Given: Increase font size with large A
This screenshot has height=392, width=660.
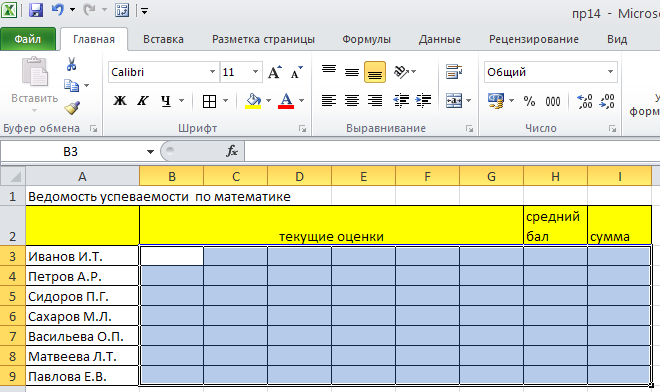Looking at the screenshot, I should pos(275,72).
